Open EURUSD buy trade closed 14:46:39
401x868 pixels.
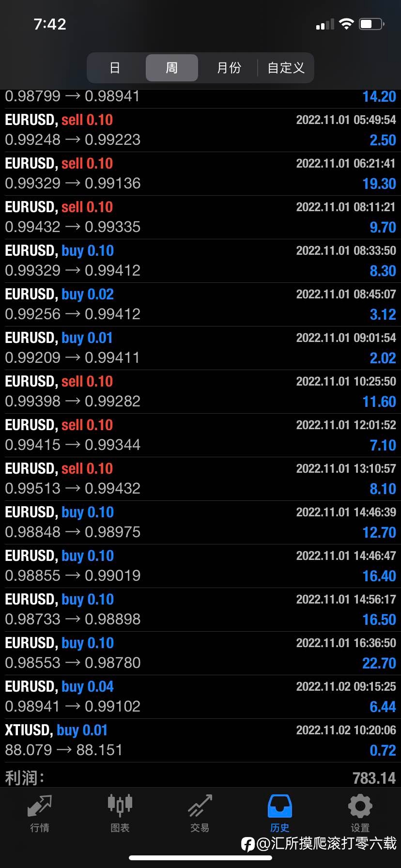pos(200,522)
